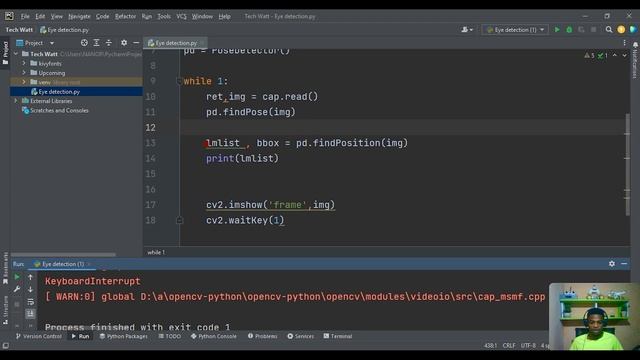Click tool windows quick access icon bottom-left
The width and height of the screenshot is (640, 360).
[5, 346]
